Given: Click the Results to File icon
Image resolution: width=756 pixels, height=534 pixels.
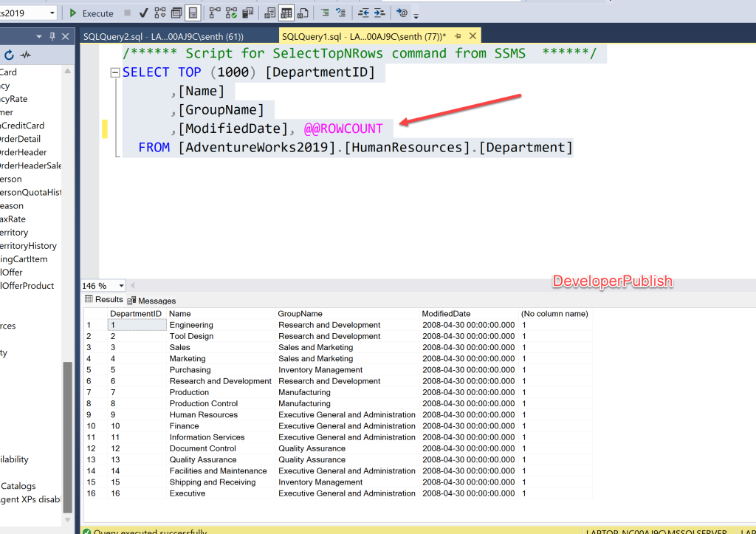Looking at the screenshot, I should point(303,13).
